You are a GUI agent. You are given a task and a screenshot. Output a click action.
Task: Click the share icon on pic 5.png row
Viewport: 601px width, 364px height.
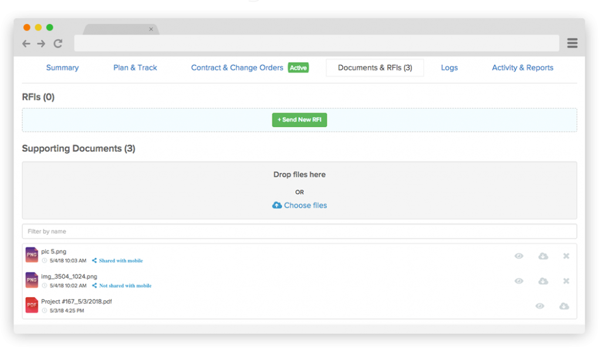click(x=94, y=261)
